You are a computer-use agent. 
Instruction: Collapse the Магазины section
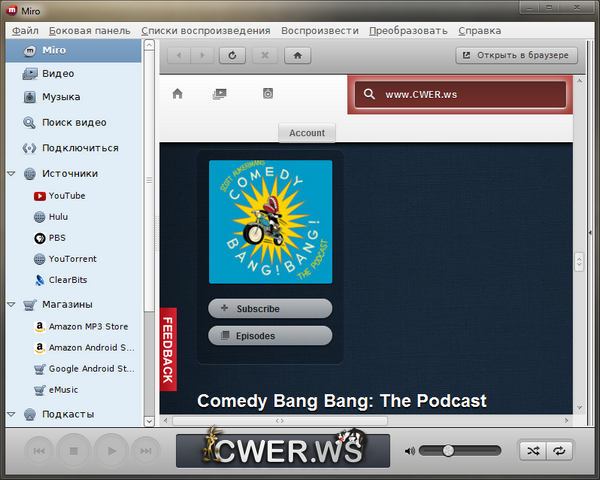click(x=11, y=304)
